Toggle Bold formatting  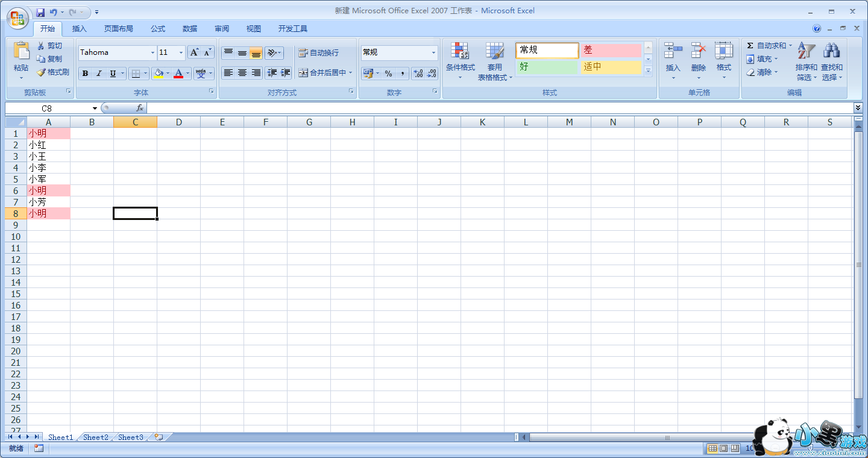pyautogui.click(x=85, y=74)
